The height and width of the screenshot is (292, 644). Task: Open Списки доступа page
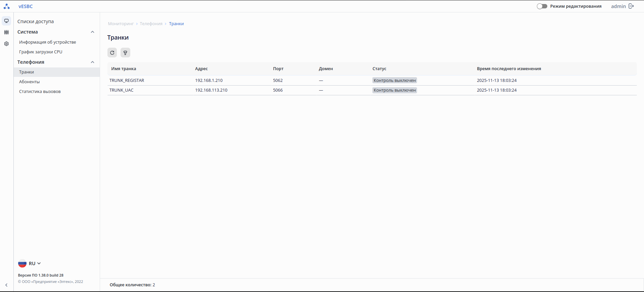tap(36, 21)
